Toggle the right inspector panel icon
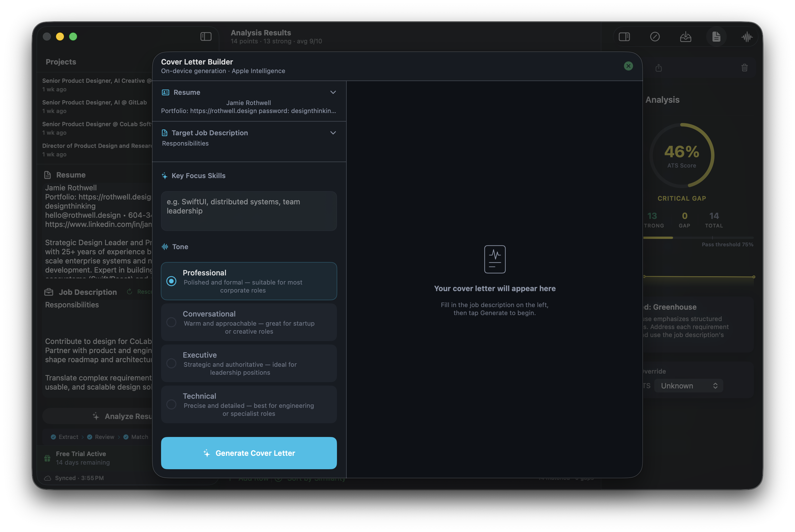 pos(624,37)
